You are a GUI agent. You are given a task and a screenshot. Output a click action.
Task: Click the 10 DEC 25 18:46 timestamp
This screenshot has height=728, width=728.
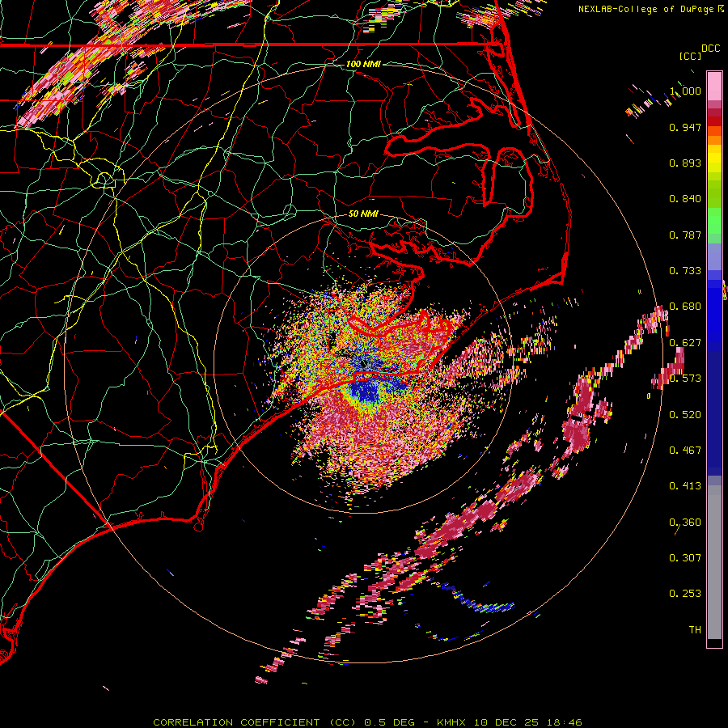coord(528,722)
